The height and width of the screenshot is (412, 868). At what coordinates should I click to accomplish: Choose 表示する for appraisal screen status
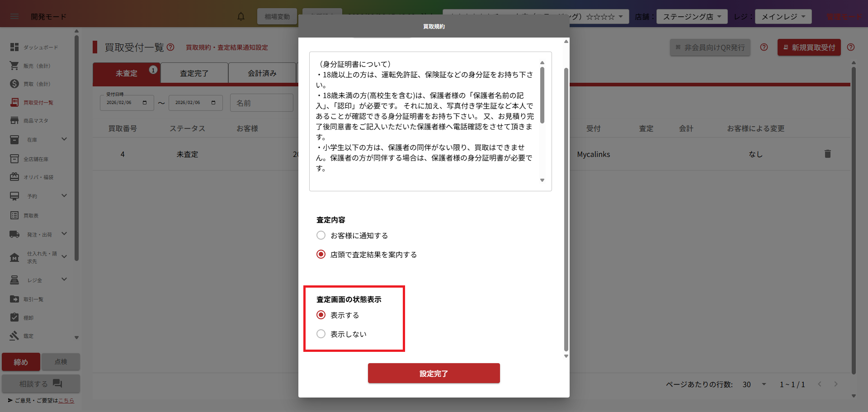coord(321,315)
